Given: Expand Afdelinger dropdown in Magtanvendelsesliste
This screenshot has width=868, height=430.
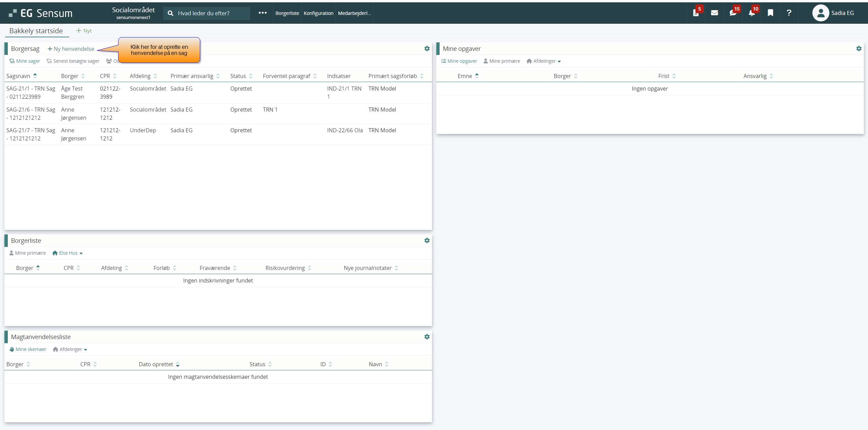Looking at the screenshot, I should [x=70, y=349].
